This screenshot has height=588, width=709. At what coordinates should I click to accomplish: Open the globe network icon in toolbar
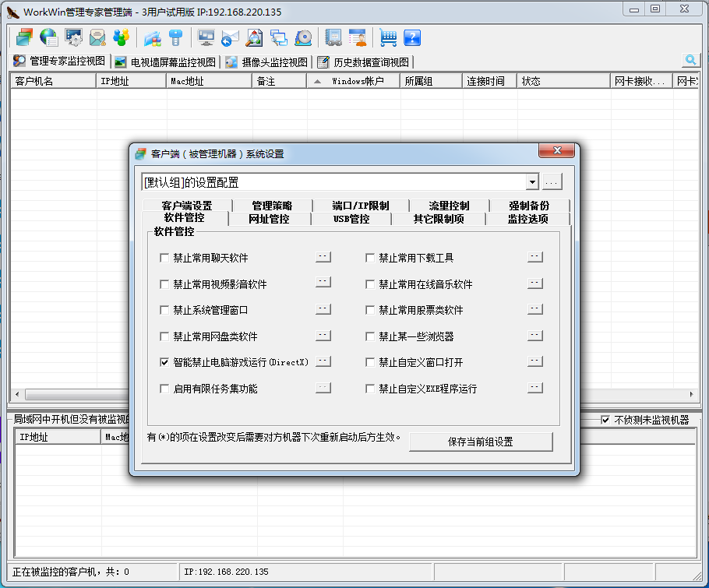click(x=47, y=37)
